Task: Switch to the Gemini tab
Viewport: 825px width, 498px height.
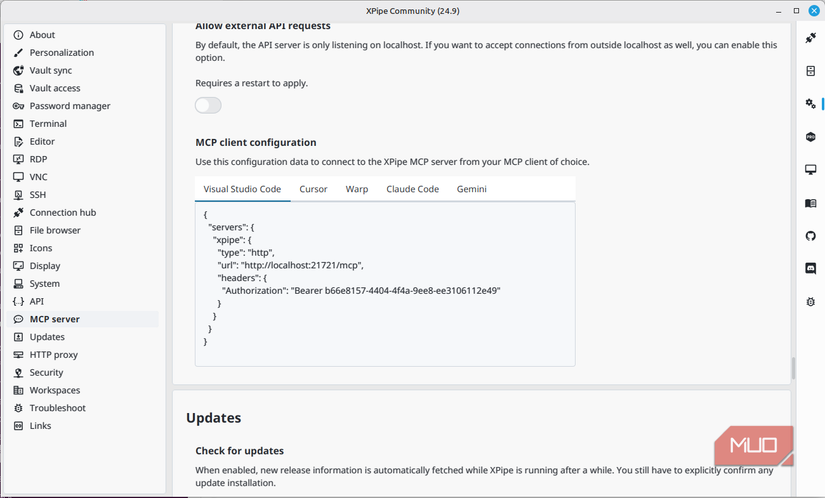Action: (471, 189)
